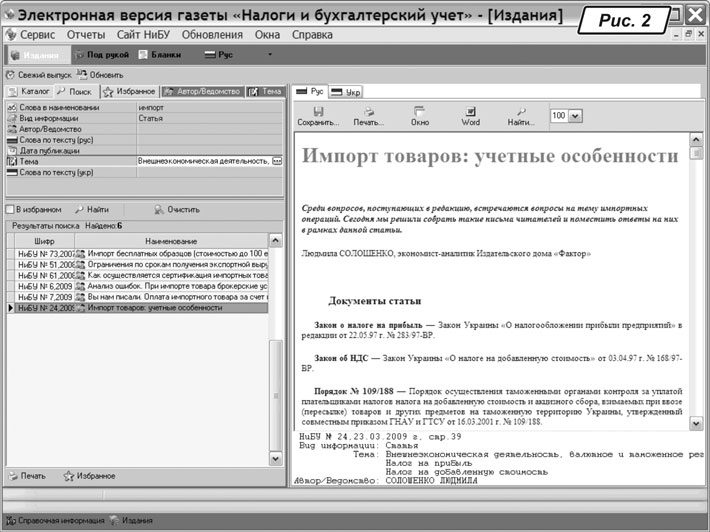
Task: Click Очистить to clear the search fields
Action: click(x=175, y=210)
